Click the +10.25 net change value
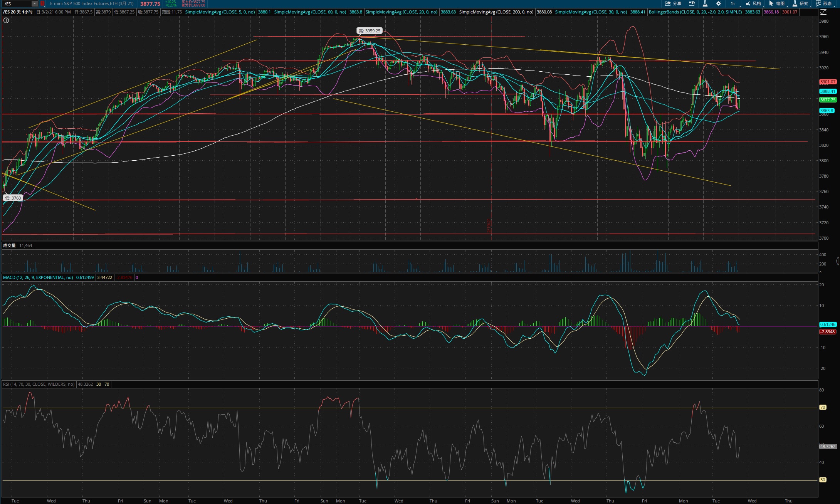This screenshot has width=840, height=504. pos(171,2)
